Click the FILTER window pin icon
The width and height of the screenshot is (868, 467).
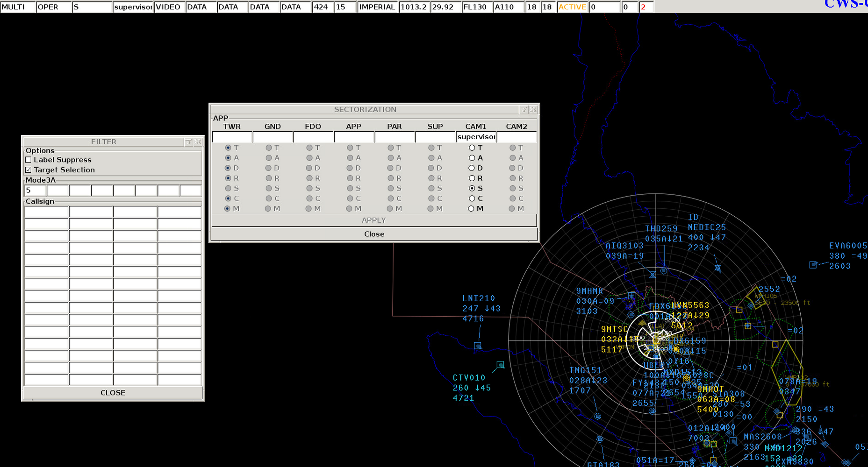tap(188, 142)
